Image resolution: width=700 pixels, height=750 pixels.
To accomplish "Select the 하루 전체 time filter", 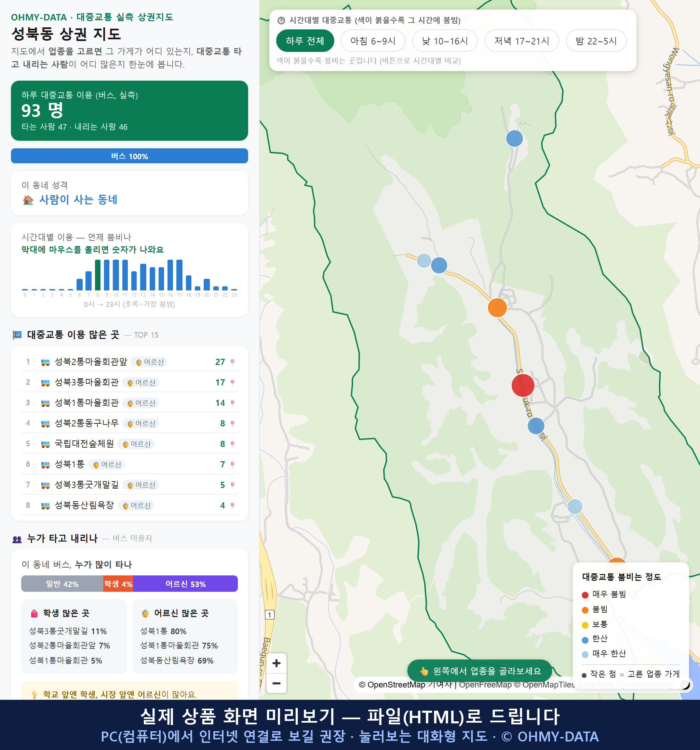I will [305, 41].
